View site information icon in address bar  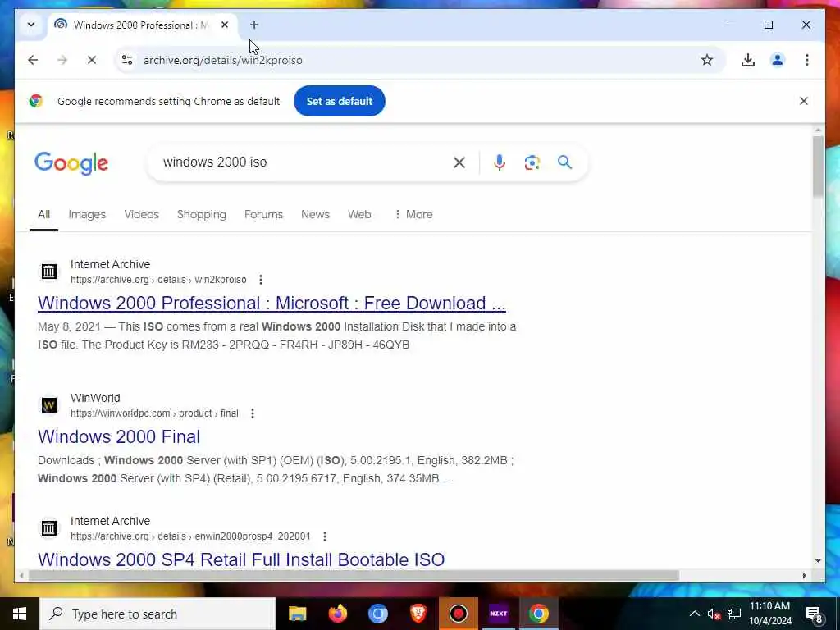pos(127,60)
